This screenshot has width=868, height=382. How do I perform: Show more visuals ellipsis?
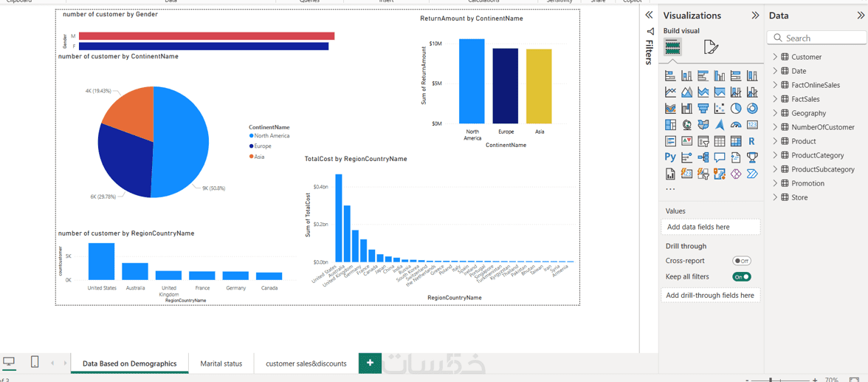click(670, 189)
